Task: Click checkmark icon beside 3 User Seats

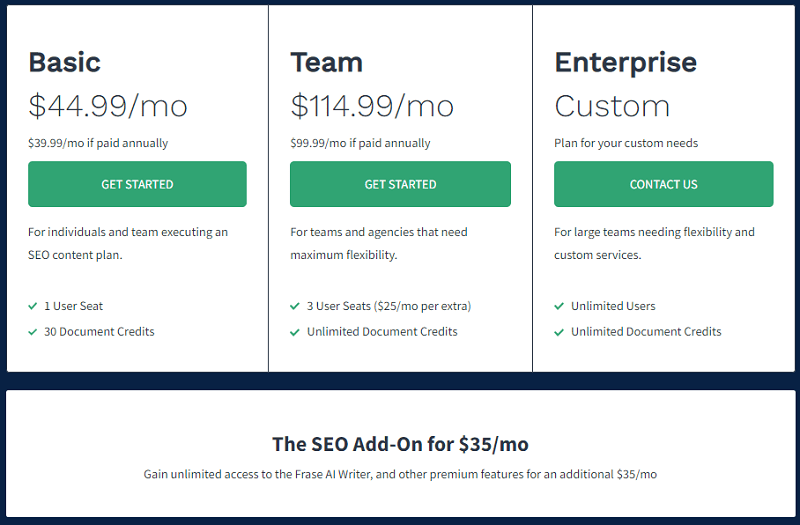Action: 295,306
